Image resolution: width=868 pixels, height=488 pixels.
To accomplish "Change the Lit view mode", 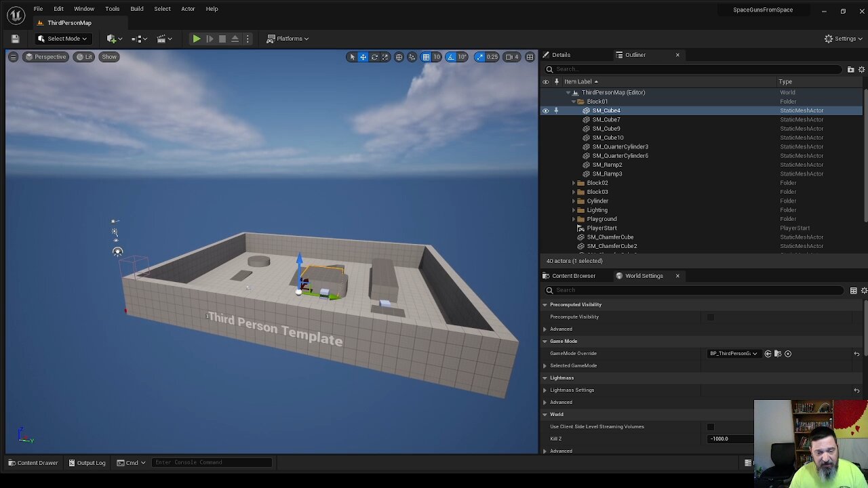I will pos(84,57).
